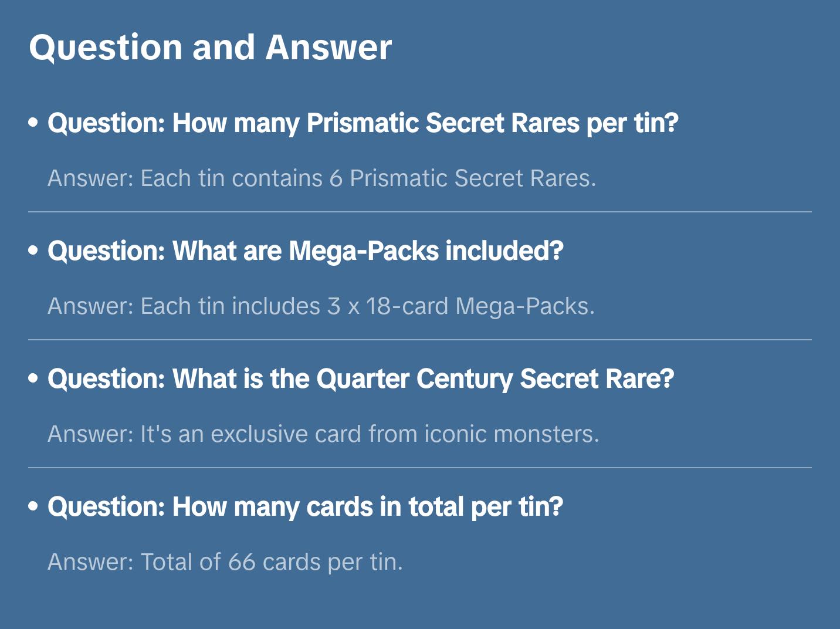The width and height of the screenshot is (840, 629).
Task: Click the 'Answer:' label under the Mega-Packs question
Action: tap(91, 306)
